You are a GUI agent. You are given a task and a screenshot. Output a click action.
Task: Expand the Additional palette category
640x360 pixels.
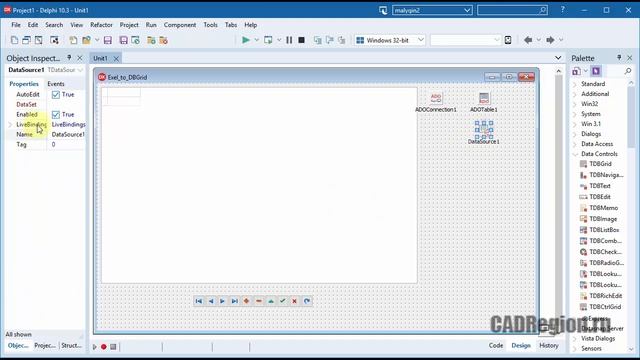point(575,94)
